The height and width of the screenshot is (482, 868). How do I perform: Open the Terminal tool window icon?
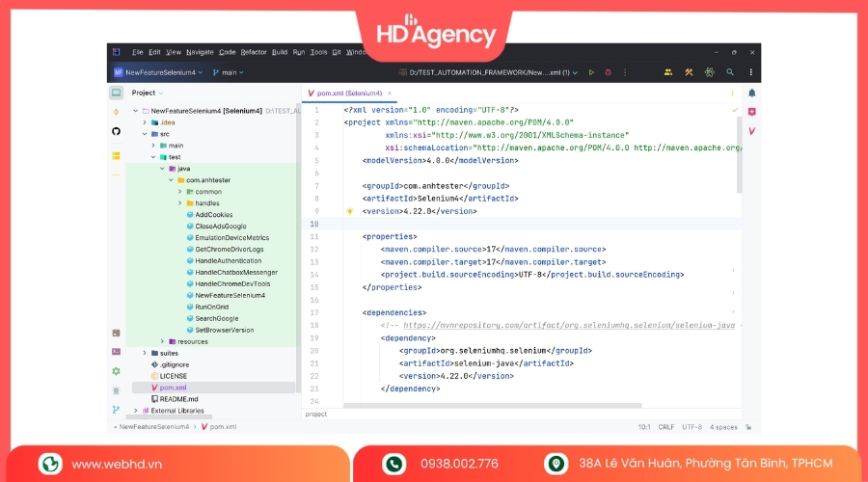[x=117, y=352]
